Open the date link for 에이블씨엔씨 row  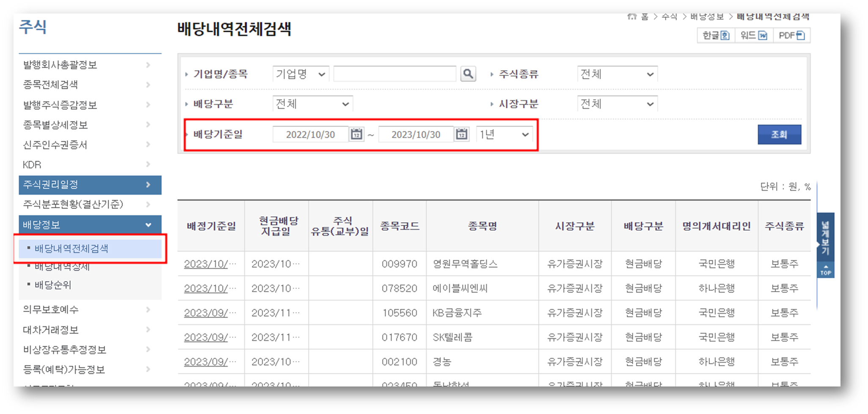[210, 289]
